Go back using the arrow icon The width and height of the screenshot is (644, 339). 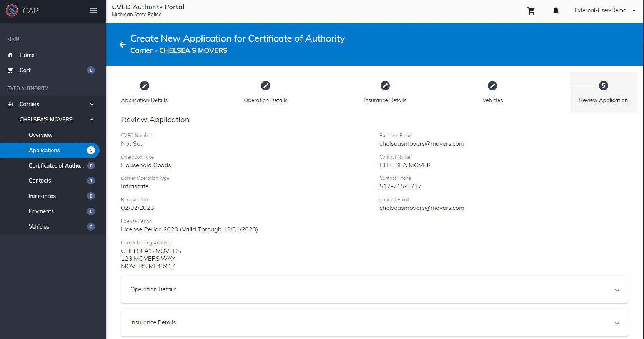[123, 45]
